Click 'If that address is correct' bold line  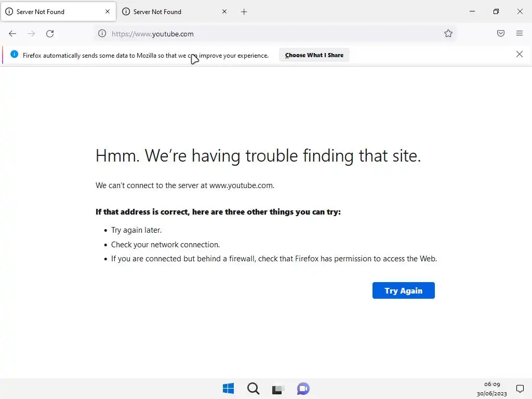tap(218, 212)
